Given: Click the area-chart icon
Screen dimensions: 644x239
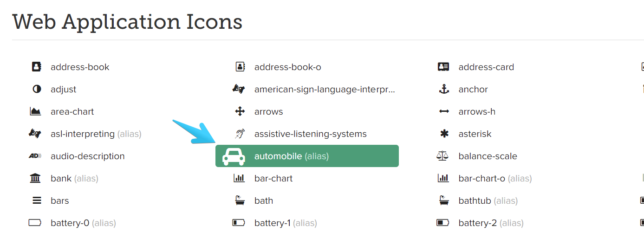Looking at the screenshot, I should [x=35, y=111].
